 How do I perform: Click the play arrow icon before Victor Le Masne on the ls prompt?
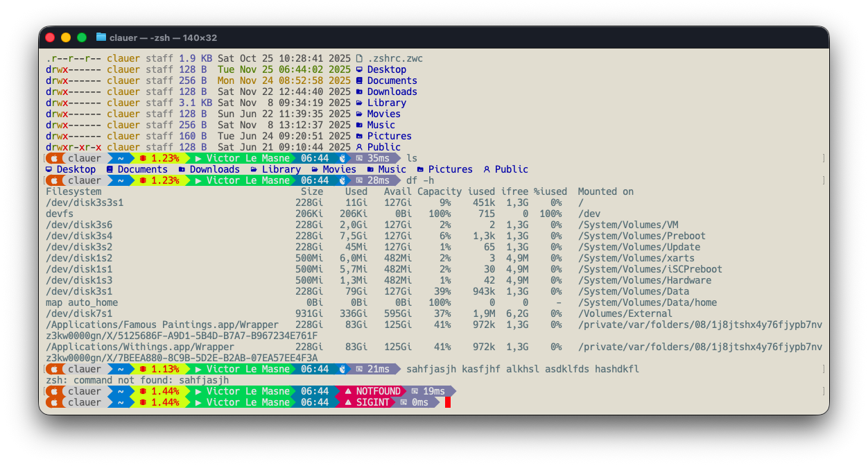coord(198,159)
